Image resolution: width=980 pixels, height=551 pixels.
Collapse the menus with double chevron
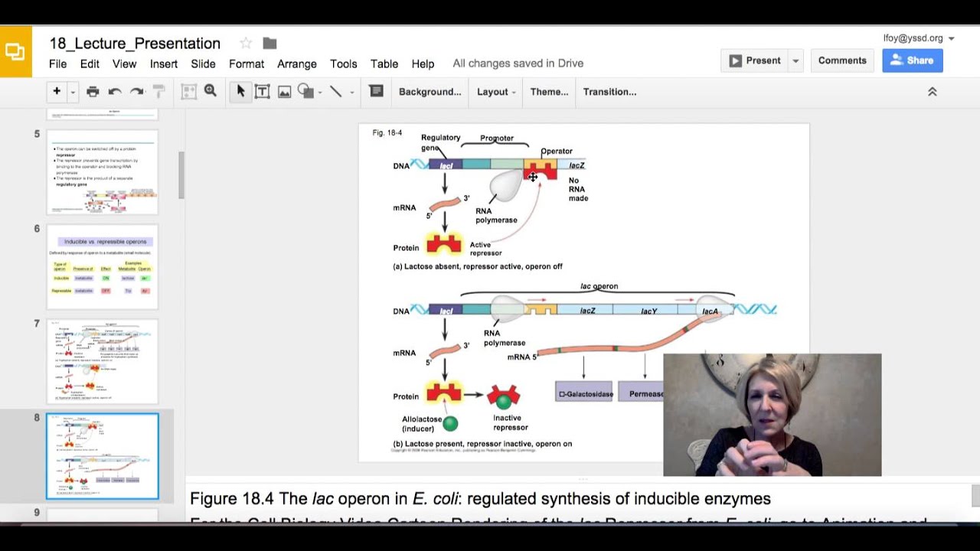click(x=933, y=92)
